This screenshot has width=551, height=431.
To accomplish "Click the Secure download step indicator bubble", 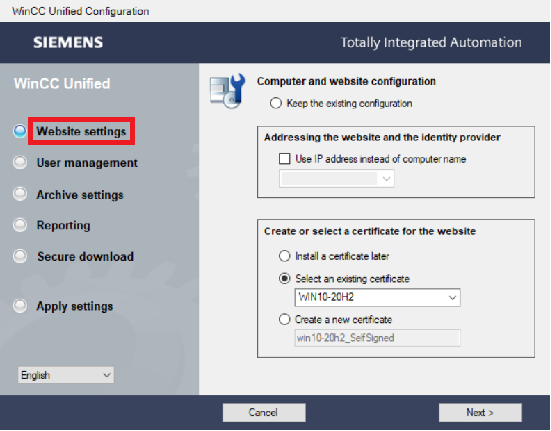I will [x=20, y=256].
